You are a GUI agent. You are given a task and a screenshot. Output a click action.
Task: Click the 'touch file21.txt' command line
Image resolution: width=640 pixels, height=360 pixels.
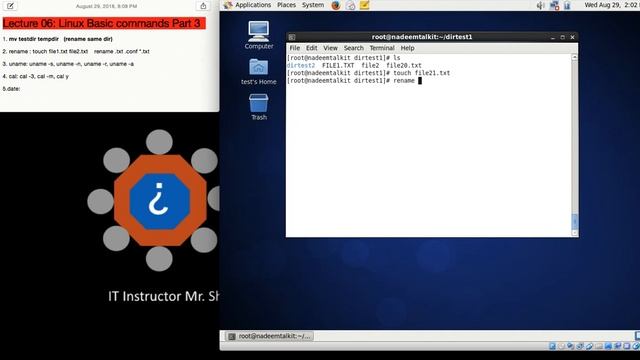[368, 73]
